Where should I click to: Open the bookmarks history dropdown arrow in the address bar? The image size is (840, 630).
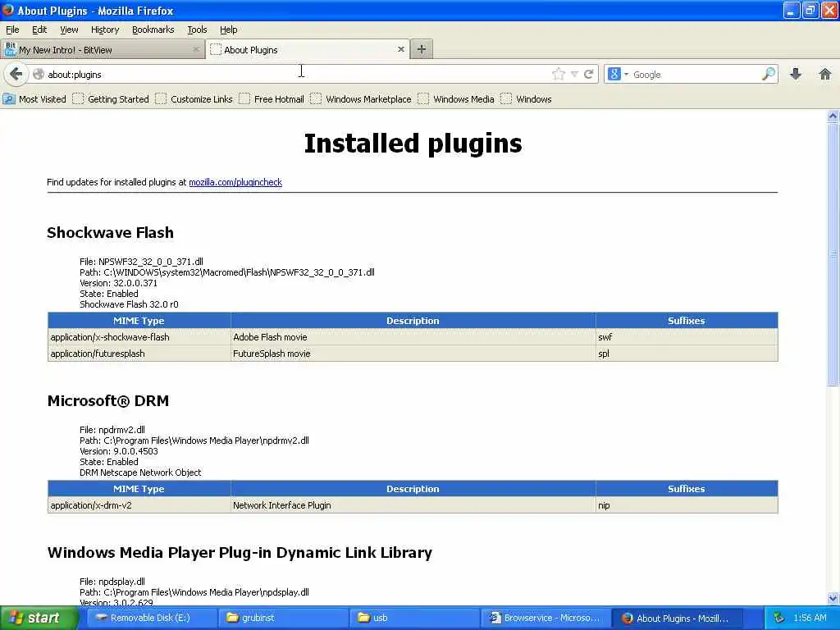574,74
